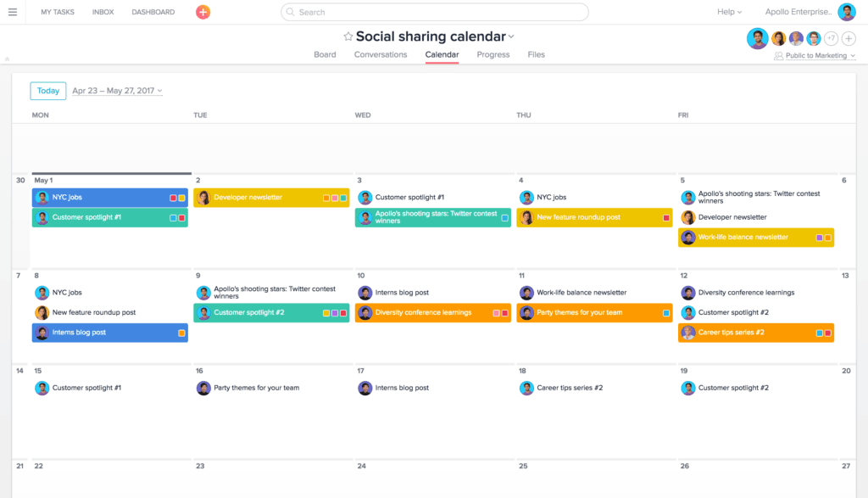The width and height of the screenshot is (868, 498).
Task: Click the orange plus quick-add button
Action: (203, 12)
